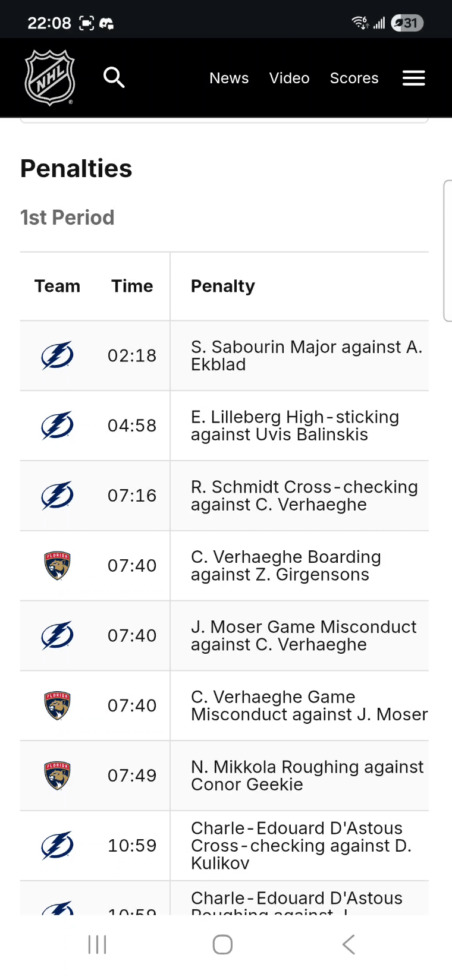
Task: Tap the Time column header
Action: pyautogui.click(x=132, y=286)
